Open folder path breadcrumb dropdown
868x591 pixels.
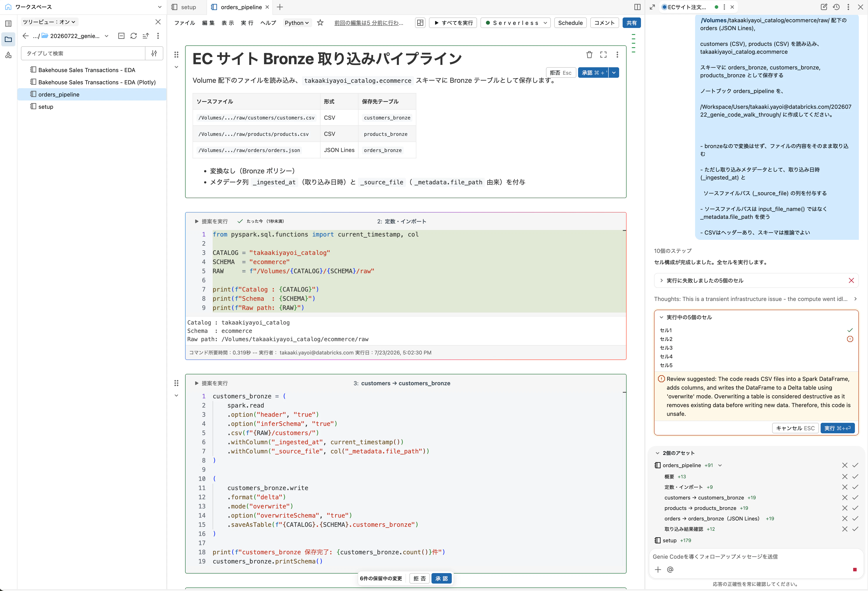pos(107,36)
